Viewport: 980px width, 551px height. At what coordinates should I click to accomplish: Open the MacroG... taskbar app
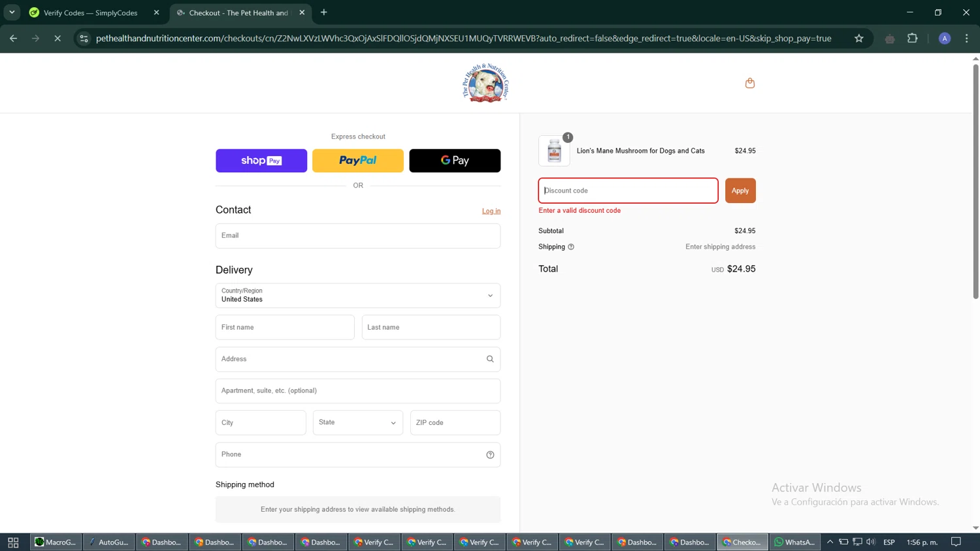(56, 543)
